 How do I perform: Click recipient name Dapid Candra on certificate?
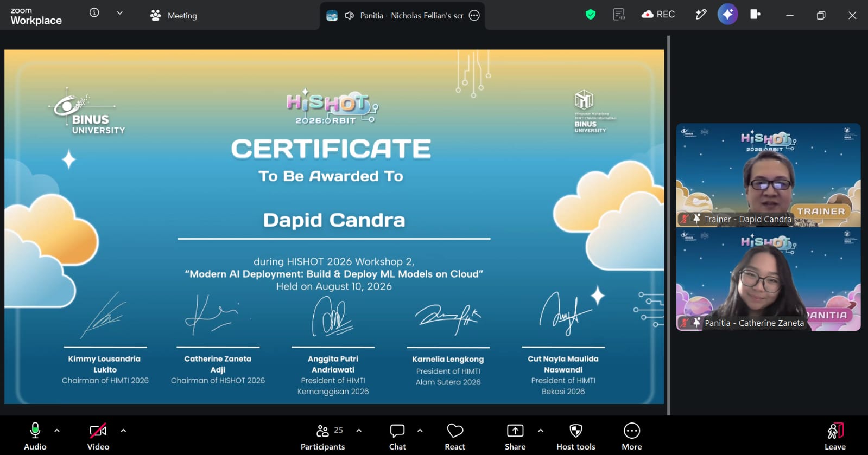334,220
